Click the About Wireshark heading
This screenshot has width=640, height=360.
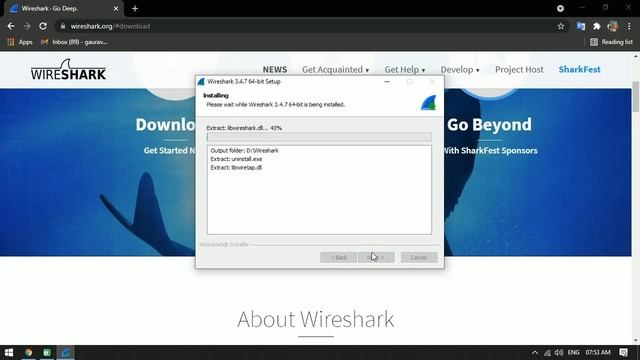316,319
